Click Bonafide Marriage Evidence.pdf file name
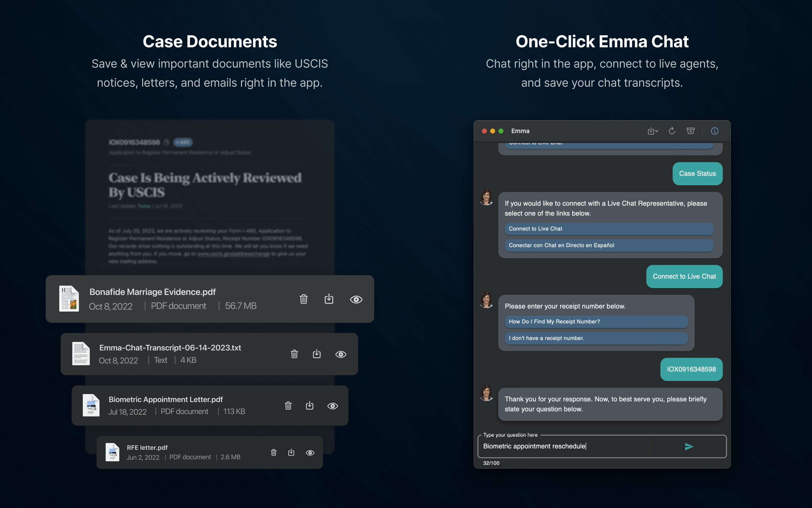The height and width of the screenshot is (508, 812). [x=152, y=292]
